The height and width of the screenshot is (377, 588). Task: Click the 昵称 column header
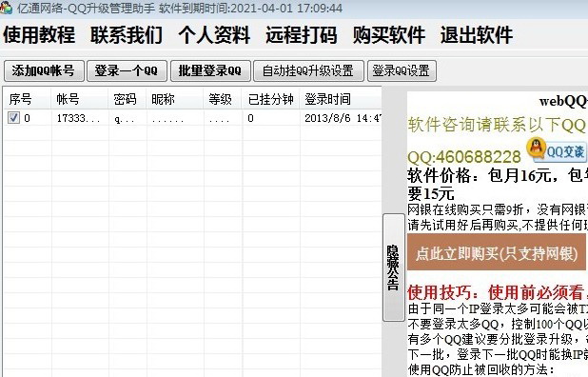click(x=175, y=99)
